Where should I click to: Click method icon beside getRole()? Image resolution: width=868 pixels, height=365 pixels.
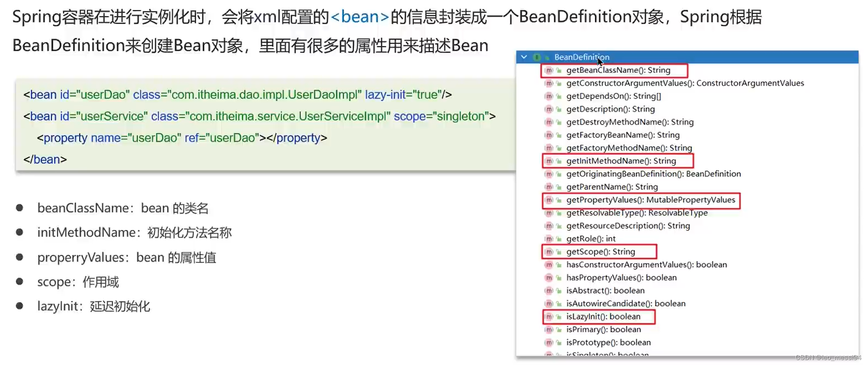(x=549, y=239)
